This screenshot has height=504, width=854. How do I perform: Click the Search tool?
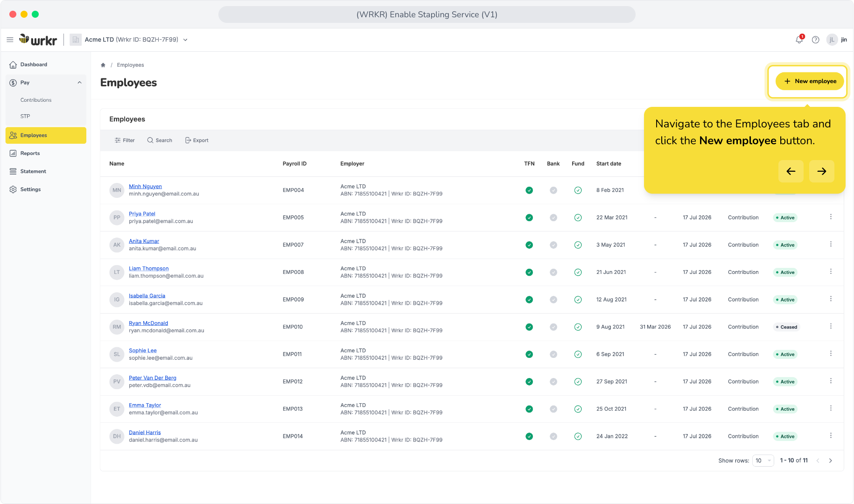point(160,140)
